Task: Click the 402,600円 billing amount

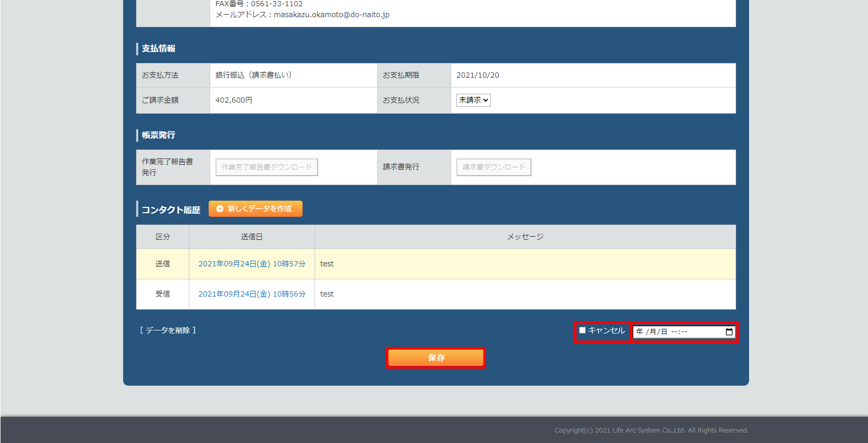Action: tap(234, 100)
